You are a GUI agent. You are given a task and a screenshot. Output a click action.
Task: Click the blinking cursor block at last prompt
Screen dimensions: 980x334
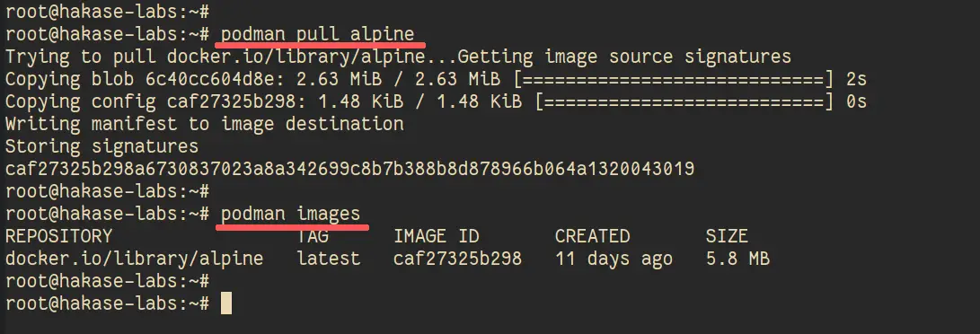(226, 304)
